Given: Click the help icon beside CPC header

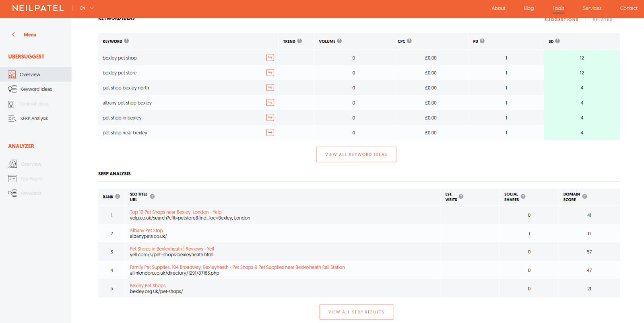Looking at the screenshot, I should pos(409,41).
